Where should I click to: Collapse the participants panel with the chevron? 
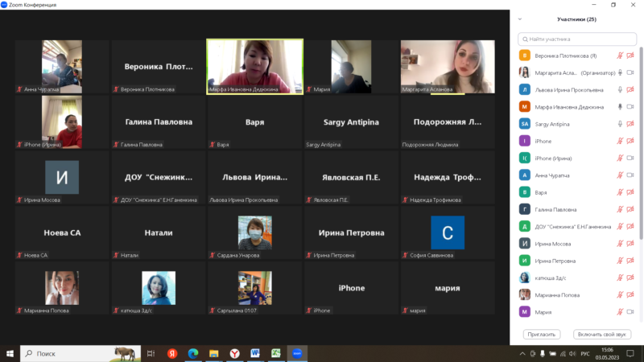[x=520, y=19]
